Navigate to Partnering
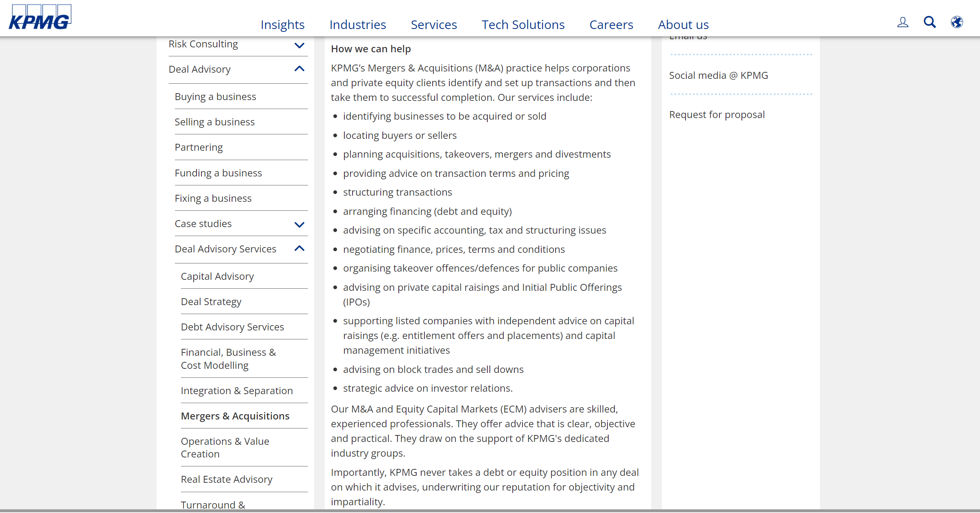The width and height of the screenshot is (980, 513). point(199,147)
